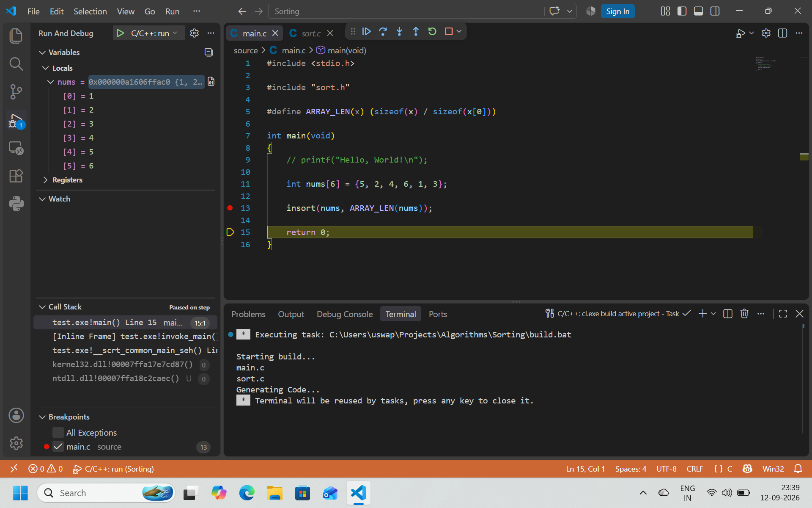Collapse the nums variable tree
Image resolution: width=812 pixels, height=508 pixels.
pyautogui.click(x=50, y=82)
